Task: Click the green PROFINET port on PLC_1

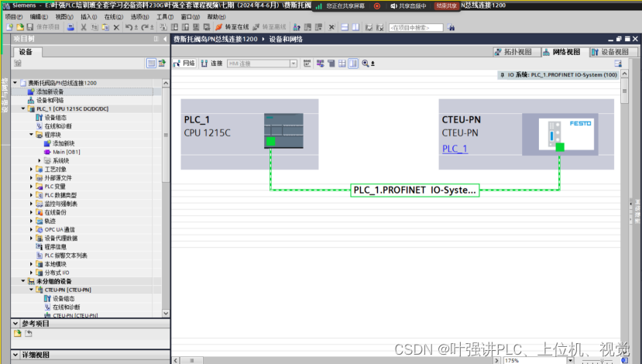Action: coord(270,142)
